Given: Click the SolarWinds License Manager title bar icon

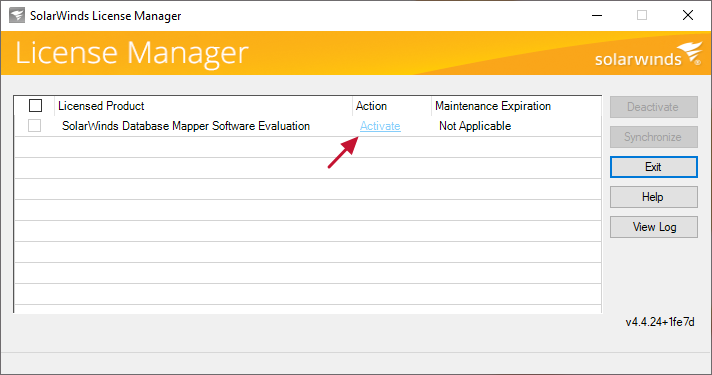Looking at the screenshot, I should point(17,15).
